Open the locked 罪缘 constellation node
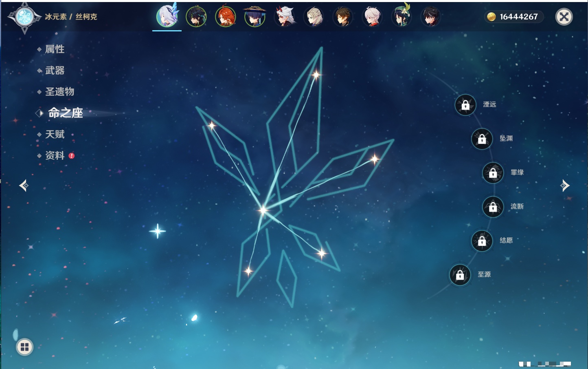588x369 pixels. click(493, 173)
